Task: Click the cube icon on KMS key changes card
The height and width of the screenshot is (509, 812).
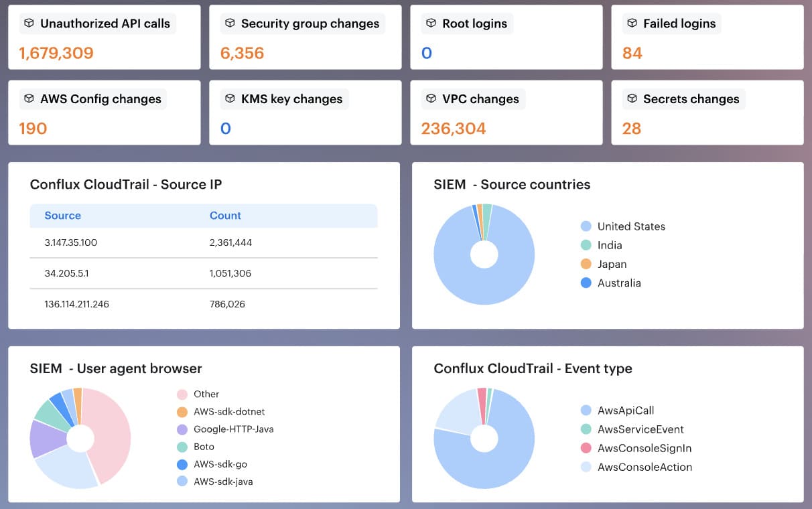Action: (x=230, y=98)
